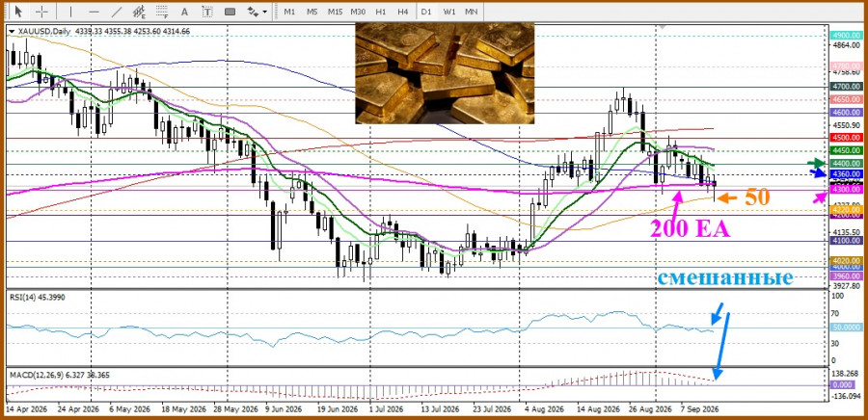Switch chart to M1 timeframe
This screenshot has height=420, width=868.
289,11
